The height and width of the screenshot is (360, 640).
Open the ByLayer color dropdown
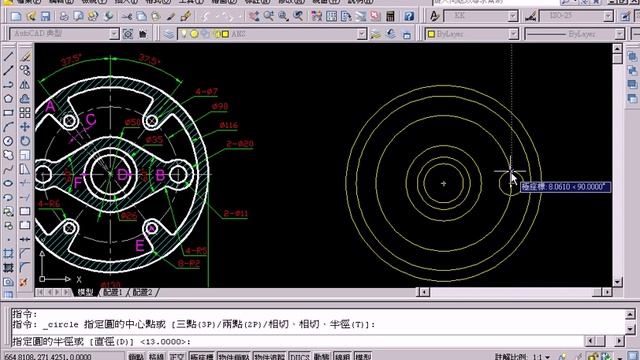tap(513, 34)
